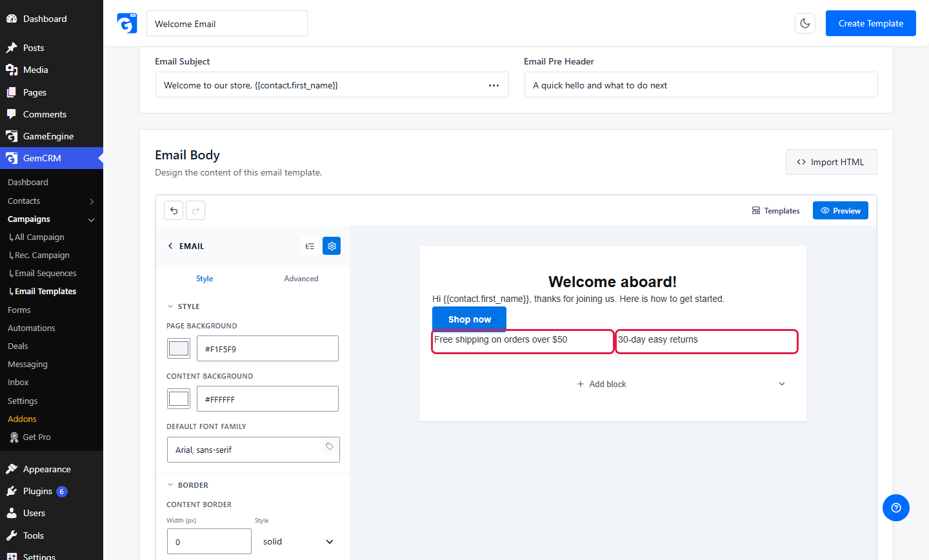The width and height of the screenshot is (929, 560).
Task: Click the redo arrow in editor toolbar
Action: (195, 210)
